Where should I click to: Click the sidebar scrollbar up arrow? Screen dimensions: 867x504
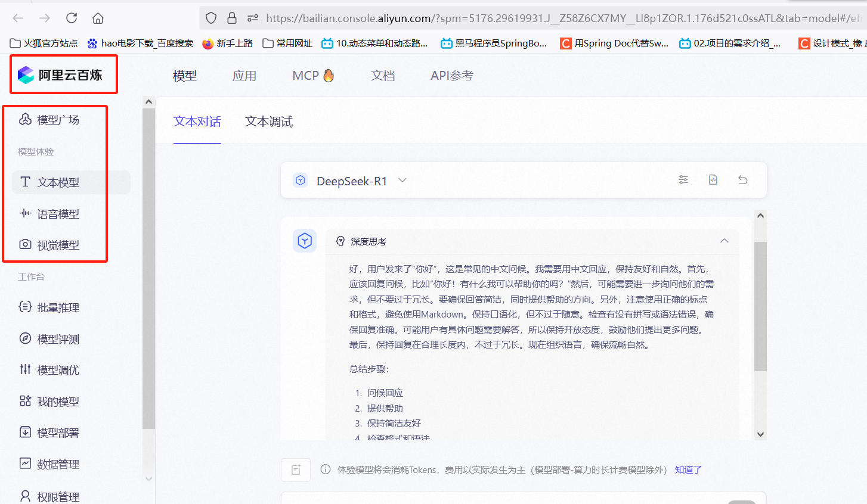pos(148,102)
